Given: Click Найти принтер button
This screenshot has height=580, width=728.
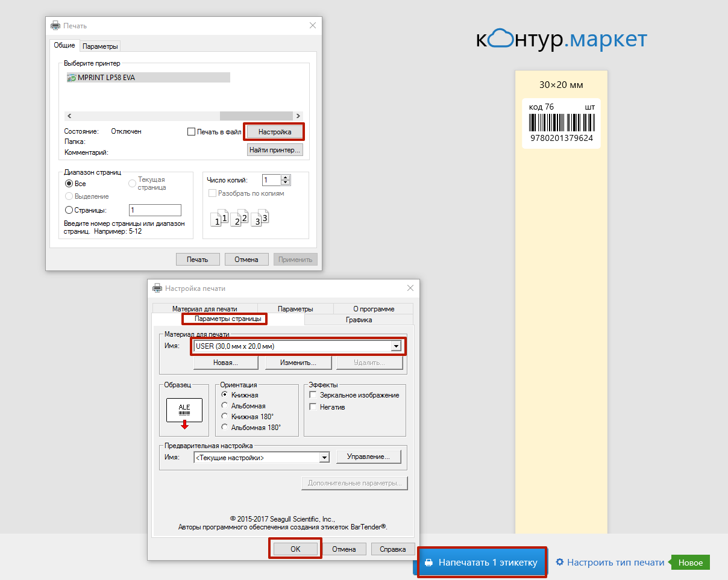Looking at the screenshot, I should (x=275, y=150).
